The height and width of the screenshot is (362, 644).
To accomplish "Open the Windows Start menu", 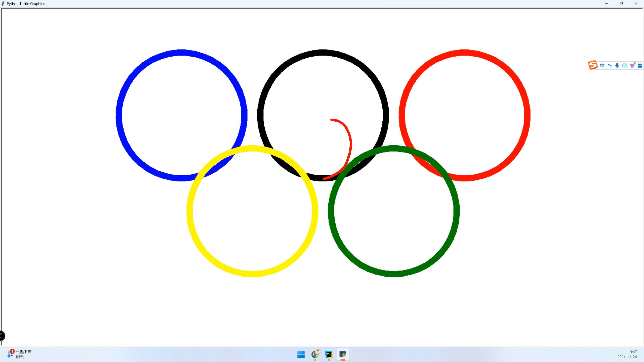I will click(301, 354).
